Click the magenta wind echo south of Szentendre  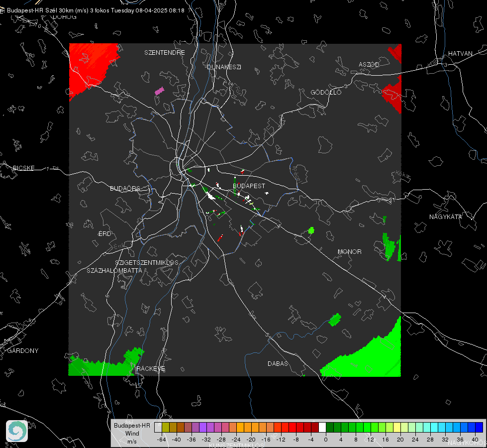pyautogui.click(x=159, y=91)
